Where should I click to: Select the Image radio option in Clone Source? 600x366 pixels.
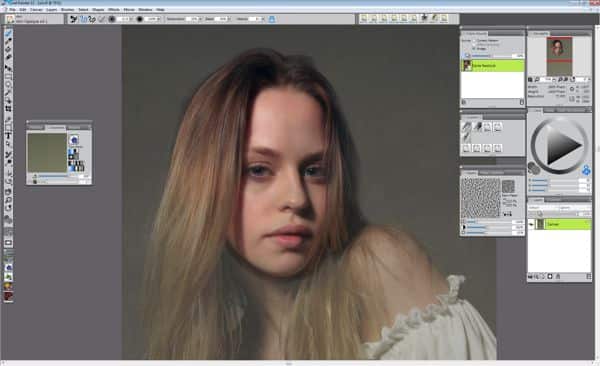(474, 49)
